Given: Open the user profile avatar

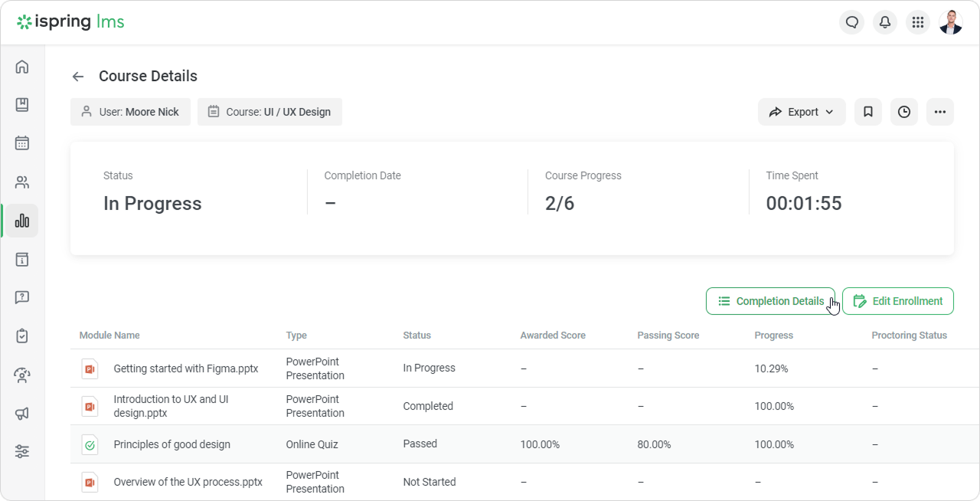Looking at the screenshot, I should click(951, 22).
